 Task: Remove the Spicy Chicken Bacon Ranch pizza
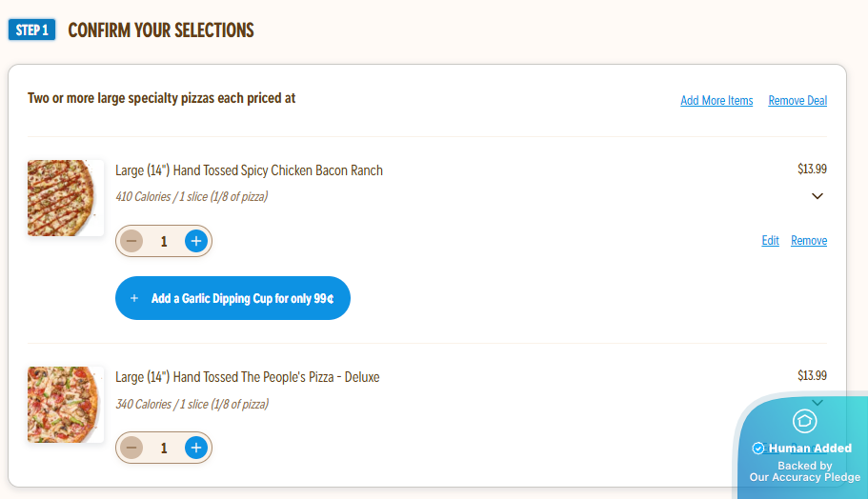point(809,241)
